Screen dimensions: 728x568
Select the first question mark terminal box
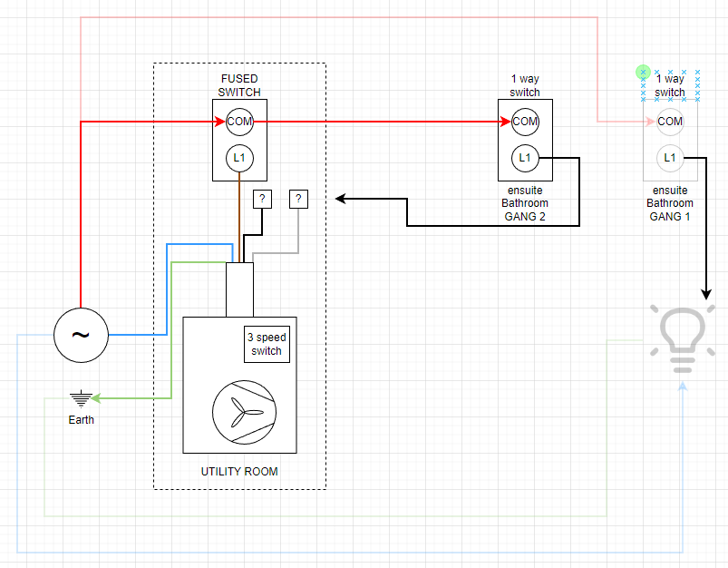pos(261,198)
